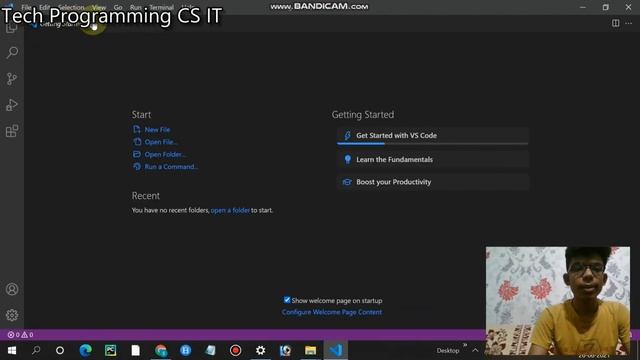Image resolution: width=640 pixels, height=360 pixels.
Task: Open Learn the Fundamentals walkthrough
Action: [433, 160]
